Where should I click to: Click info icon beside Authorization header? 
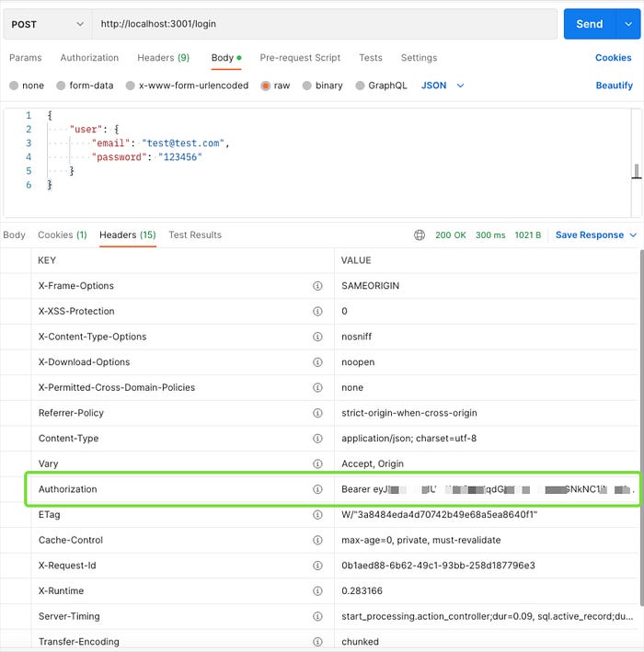[317, 489]
